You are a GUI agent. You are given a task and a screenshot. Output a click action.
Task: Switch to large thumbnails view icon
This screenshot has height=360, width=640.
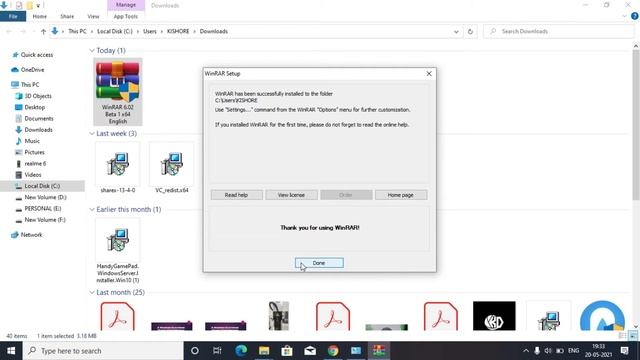[x=633, y=336]
